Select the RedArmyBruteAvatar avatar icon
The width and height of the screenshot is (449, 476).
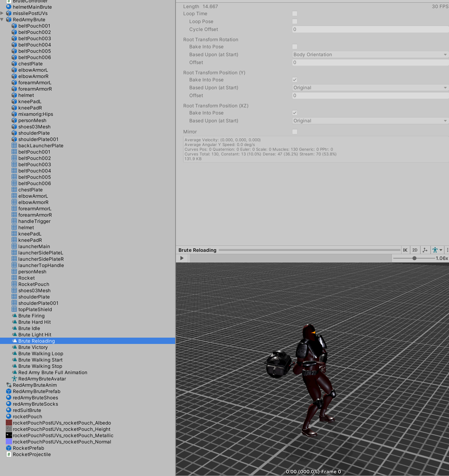[x=14, y=379]
